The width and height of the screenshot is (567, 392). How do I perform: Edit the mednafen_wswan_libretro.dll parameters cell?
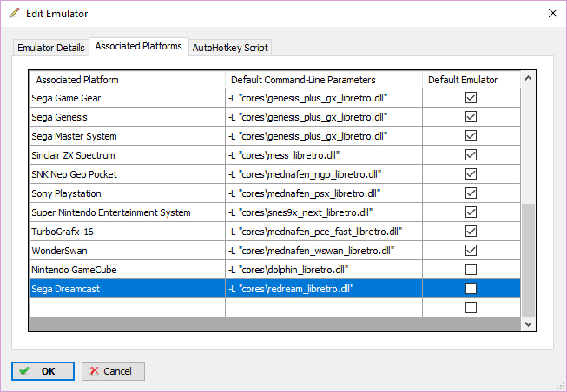[324, 251]
